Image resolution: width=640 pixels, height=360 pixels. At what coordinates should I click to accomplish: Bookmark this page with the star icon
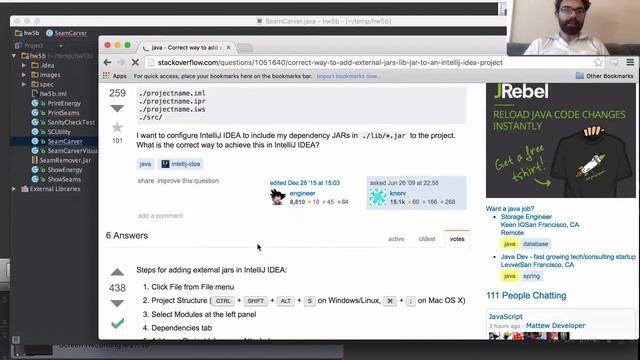point(598,62)
